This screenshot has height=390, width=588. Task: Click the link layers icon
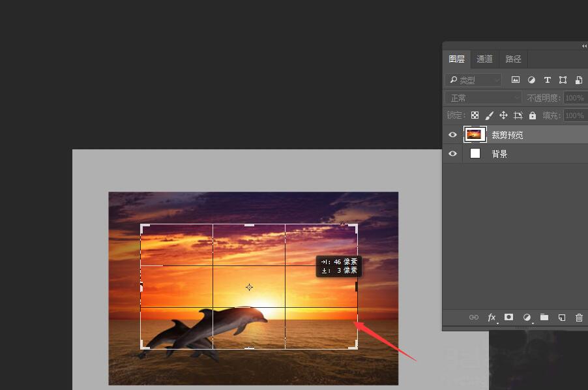[x=474, y=318]
